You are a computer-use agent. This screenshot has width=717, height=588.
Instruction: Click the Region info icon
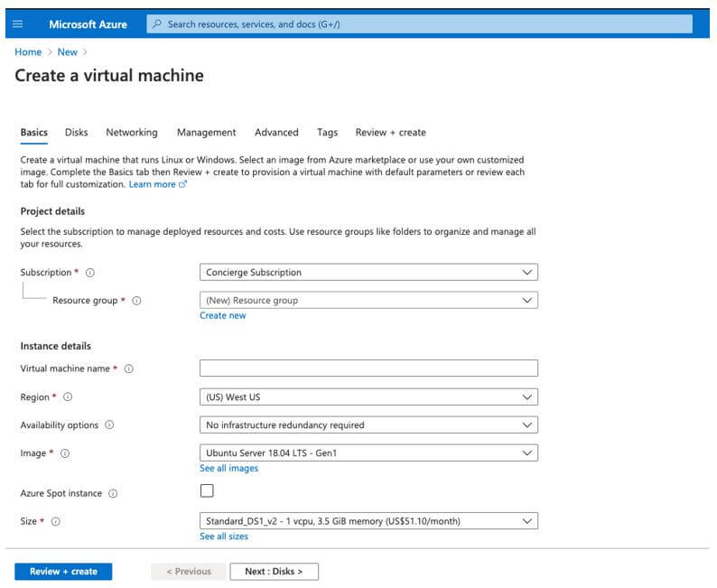point(68,397)
